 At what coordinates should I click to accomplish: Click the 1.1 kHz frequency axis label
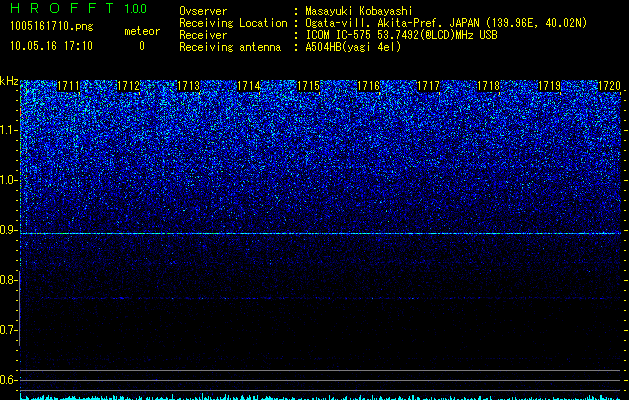(8, 130)
